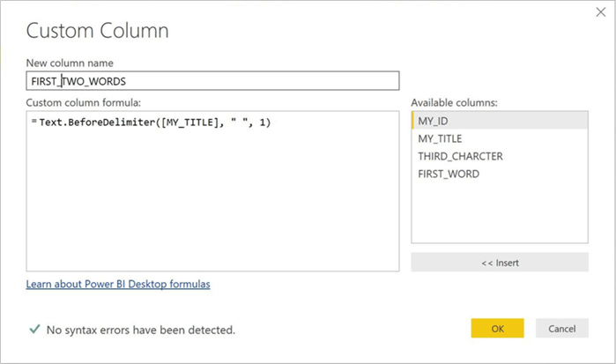Image resolution: width=616 pixels, height=364 pixels.
Task: Click the "New column name" label
Action: coord(70,63)
